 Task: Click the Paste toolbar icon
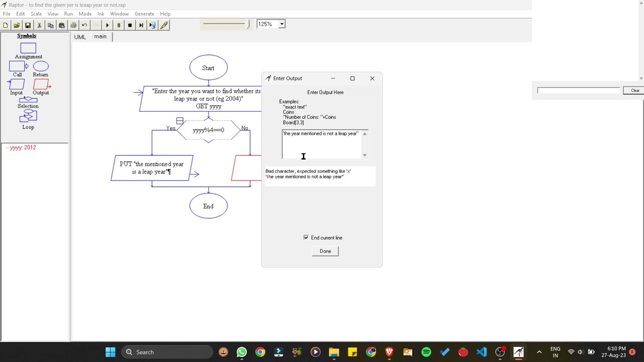61,25
